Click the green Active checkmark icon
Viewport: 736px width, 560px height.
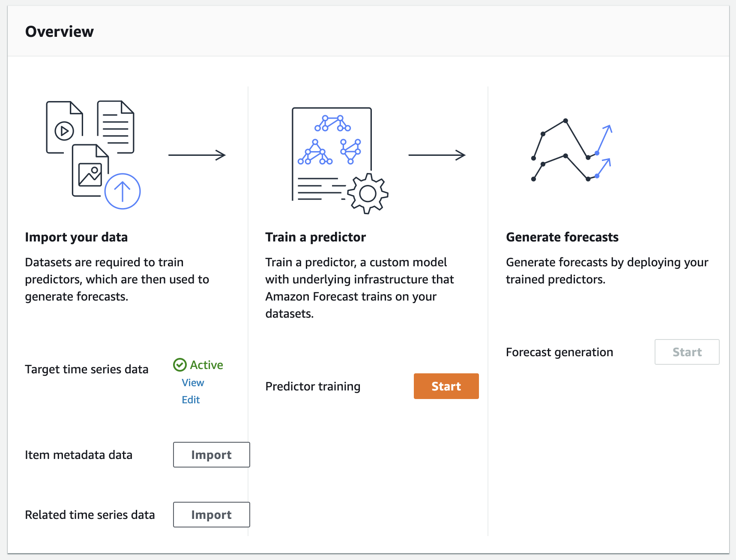coord(180,365)
